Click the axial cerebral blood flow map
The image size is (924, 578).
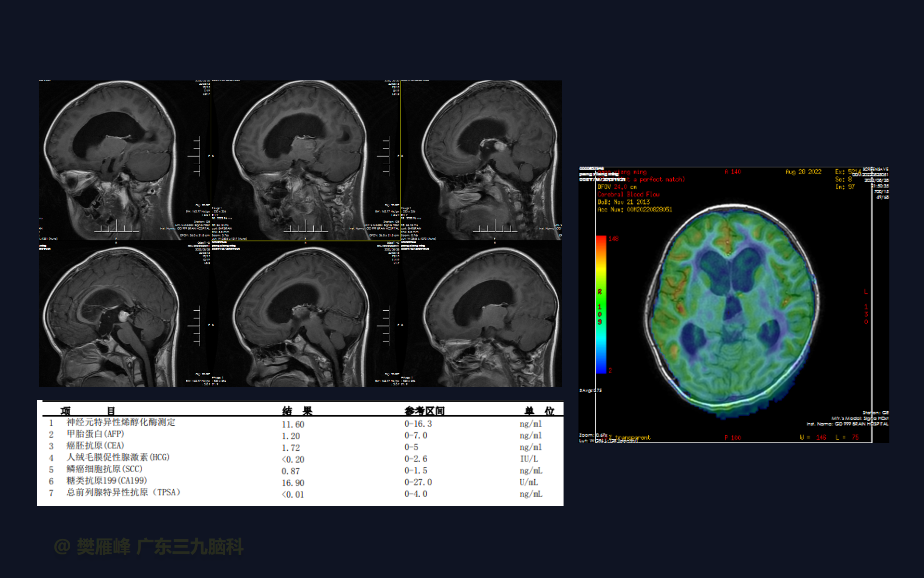click(731, 308)
